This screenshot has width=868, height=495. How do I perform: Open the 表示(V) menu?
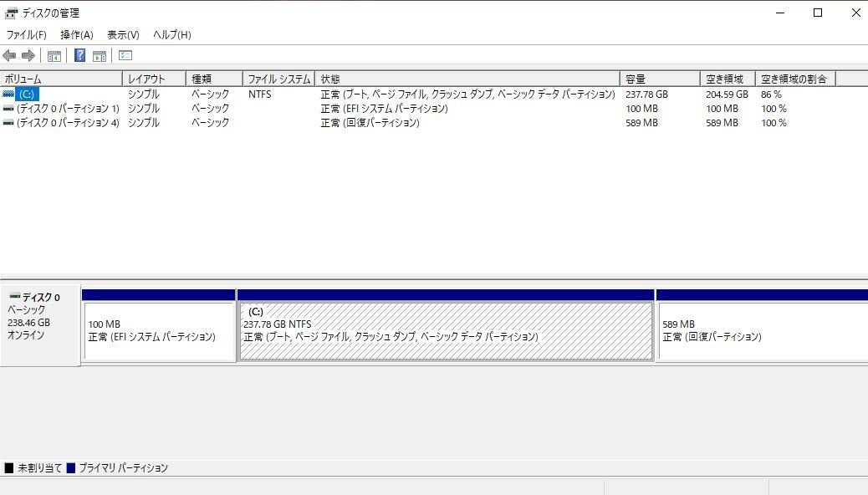123,35
